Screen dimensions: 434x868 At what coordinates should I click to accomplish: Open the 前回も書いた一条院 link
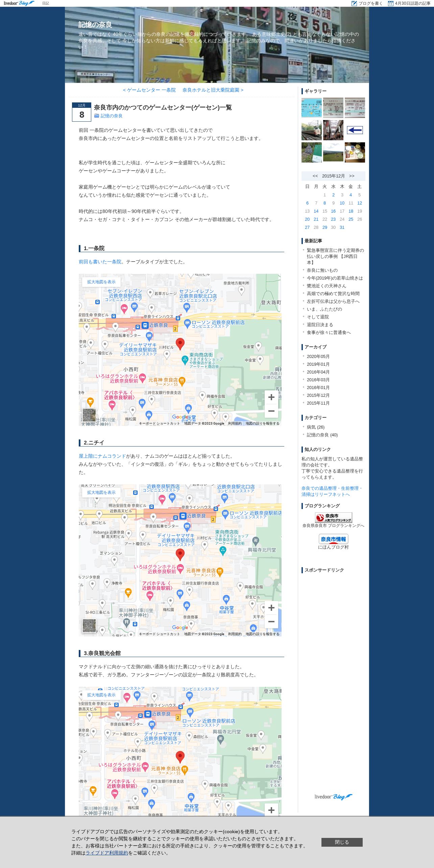tap(100, 262)
